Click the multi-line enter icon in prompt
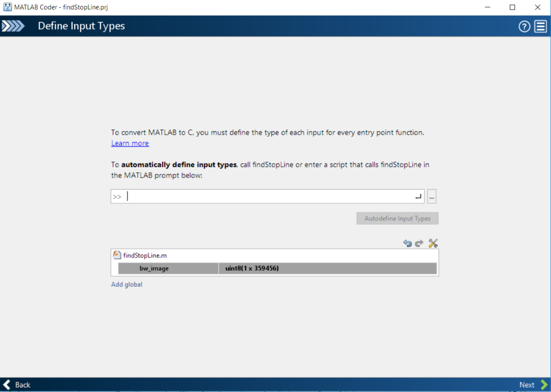Viewport: 551px width, 392px height. 418,196
